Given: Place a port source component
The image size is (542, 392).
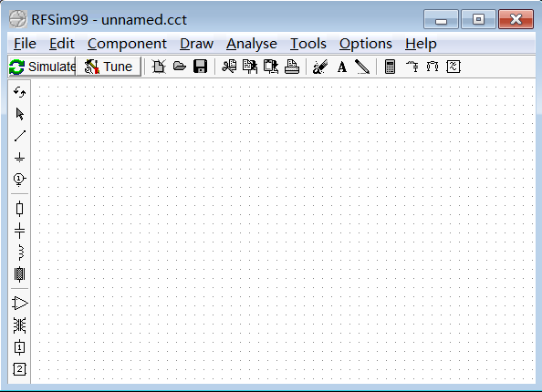Looking at the screenshot, I should click(20, 179).
